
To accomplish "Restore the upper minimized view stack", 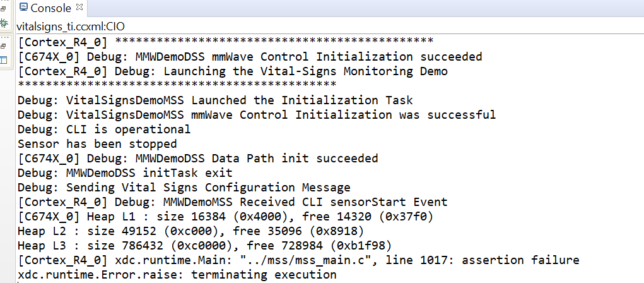I will pyautogui.click(x=3, y=9).
